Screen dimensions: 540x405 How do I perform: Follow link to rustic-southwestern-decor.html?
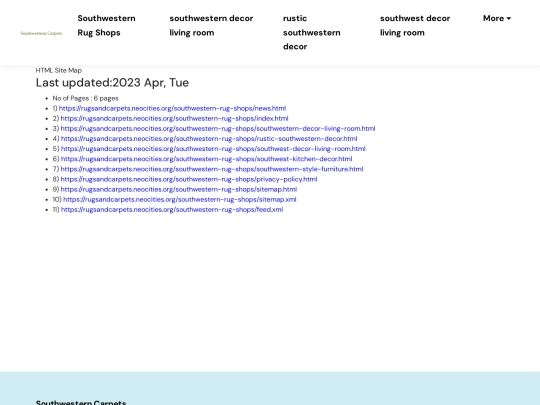[209, 138]
